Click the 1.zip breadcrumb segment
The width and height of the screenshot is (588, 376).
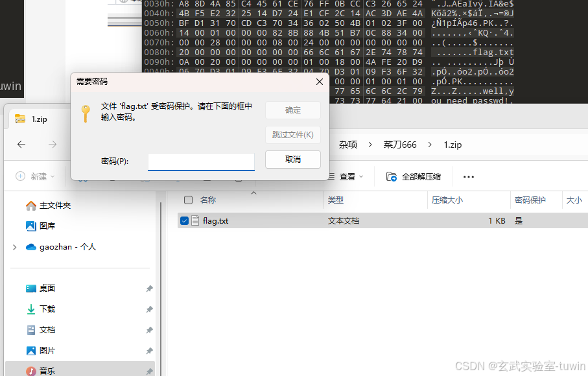point(453,145)
